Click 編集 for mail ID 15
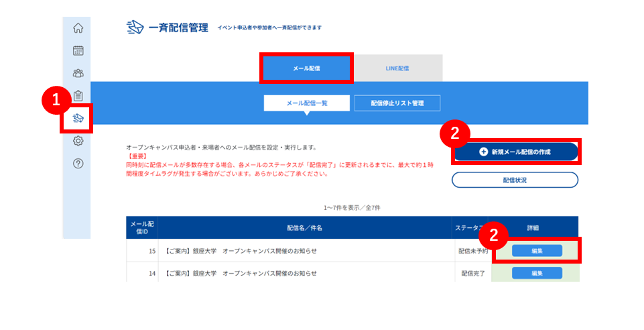 tap(537, 251)
